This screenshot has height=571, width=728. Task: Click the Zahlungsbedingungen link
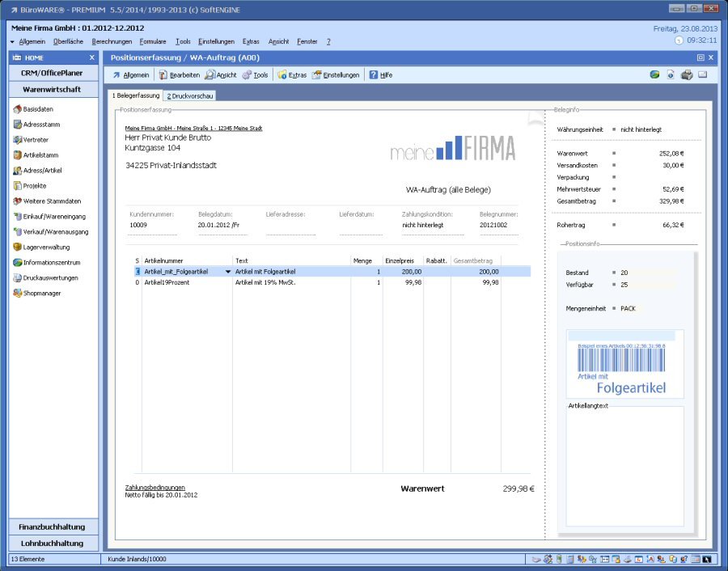click(155, 488)
